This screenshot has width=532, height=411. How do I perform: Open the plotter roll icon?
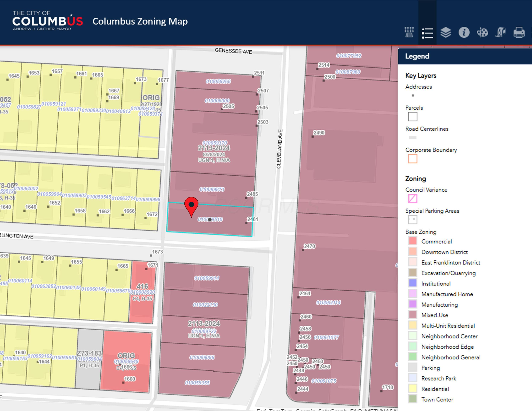pos(501,32)
